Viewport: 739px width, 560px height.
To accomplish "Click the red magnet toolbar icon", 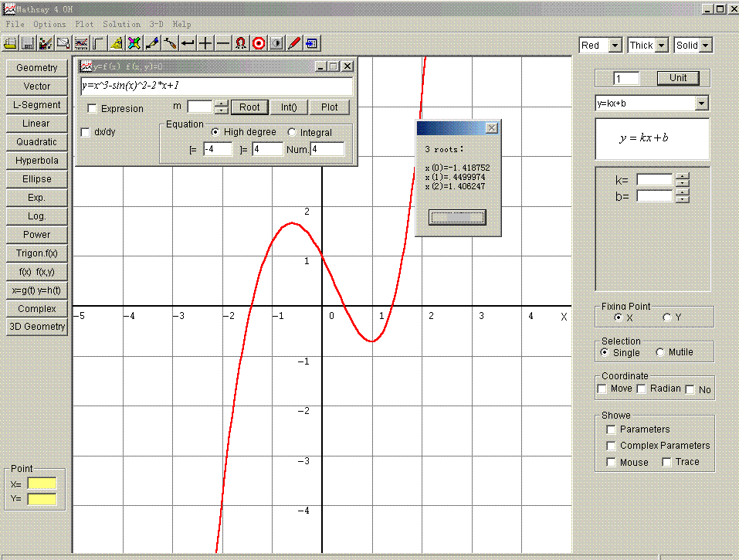I will [241, 43].
